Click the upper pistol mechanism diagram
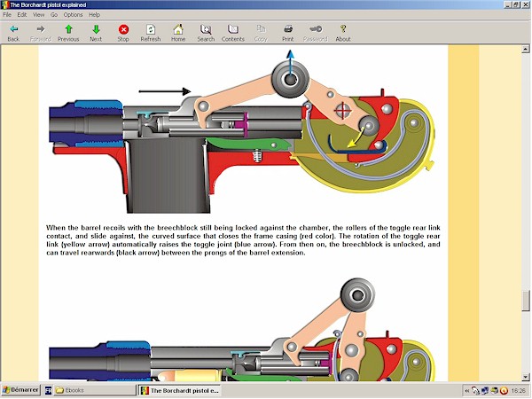This screenshot has height=399, width=532. point(242,131)
